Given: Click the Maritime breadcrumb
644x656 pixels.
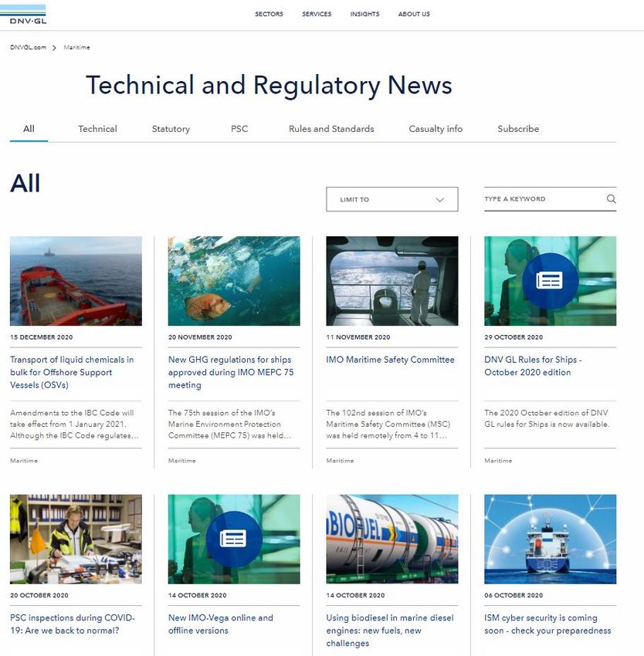Looking at the screenshot, I should 76,47.
